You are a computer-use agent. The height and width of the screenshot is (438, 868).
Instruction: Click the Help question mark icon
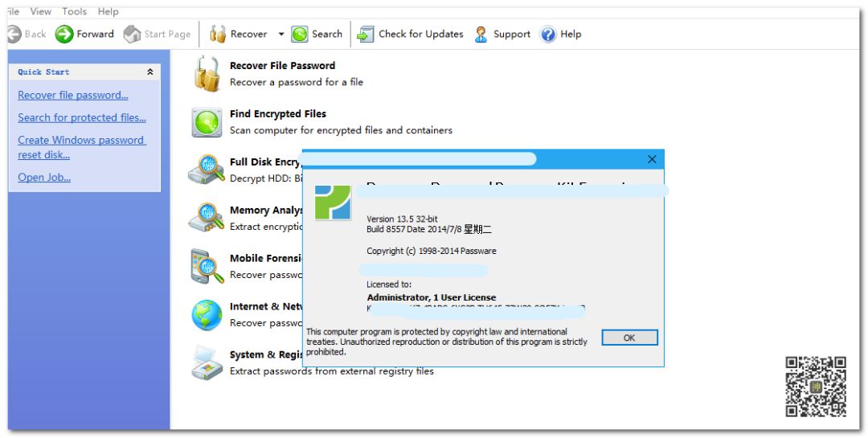coord(548,35)
